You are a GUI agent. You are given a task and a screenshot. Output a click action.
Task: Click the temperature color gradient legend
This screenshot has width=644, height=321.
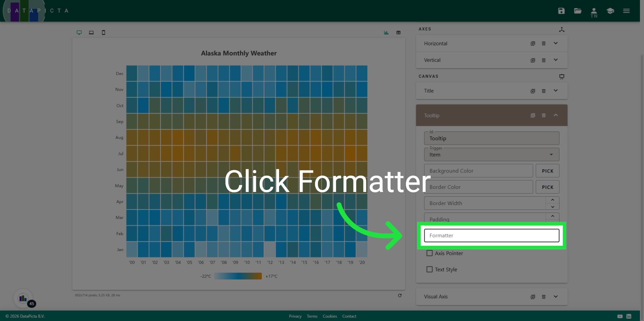click(x=238, y=276)
